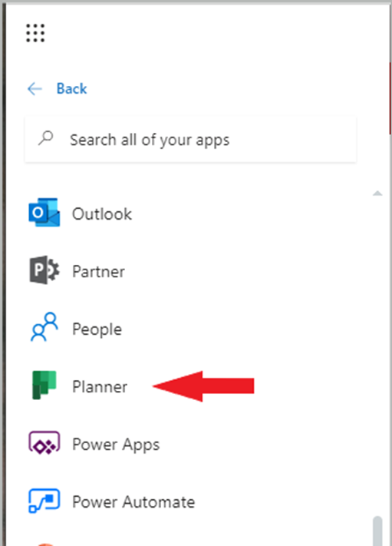This screenshot has width=392, height=546.
Task: Click the scroll up arrow in apps list
Action: [377, 194]
